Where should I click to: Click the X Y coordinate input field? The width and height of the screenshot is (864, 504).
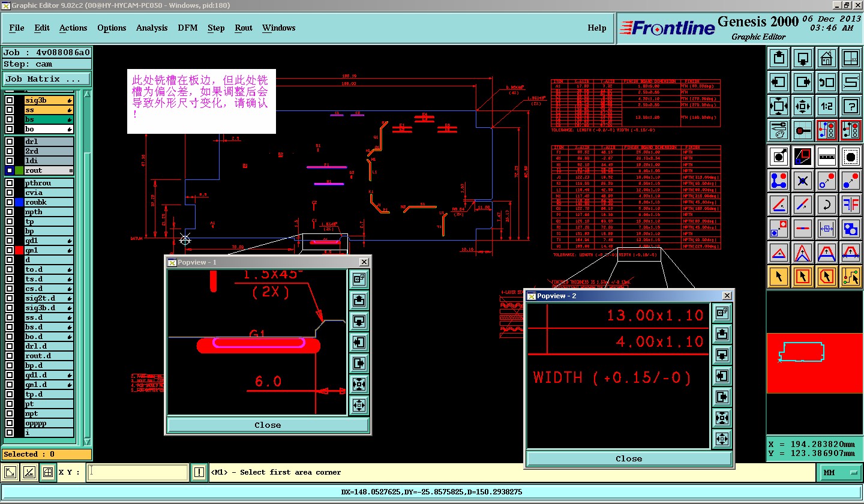[138, 473]
